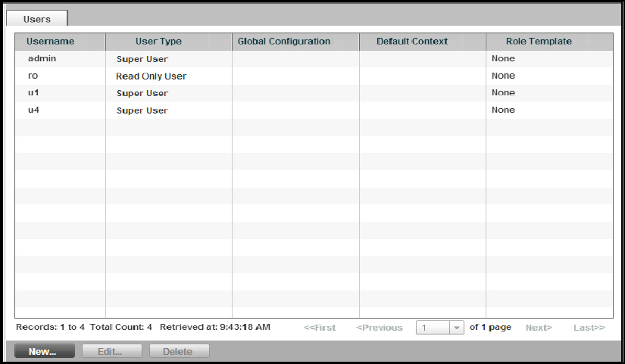Click the page number input field
The image size is (625, 364).
coord(432,328)
